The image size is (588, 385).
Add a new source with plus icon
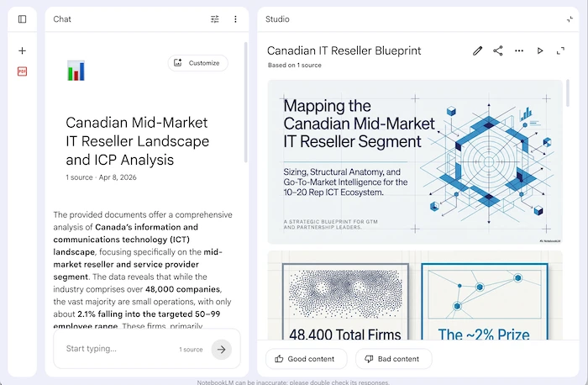[x=22, y=50]
